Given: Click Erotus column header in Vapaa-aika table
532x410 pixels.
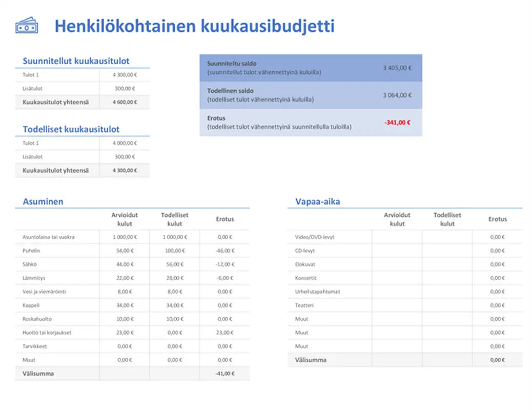Looking at the screenshot, I should coord(497,219).
